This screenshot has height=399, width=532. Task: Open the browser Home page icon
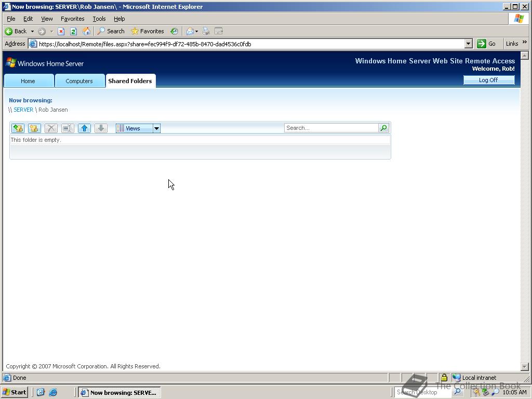click(x=87, y=31)
